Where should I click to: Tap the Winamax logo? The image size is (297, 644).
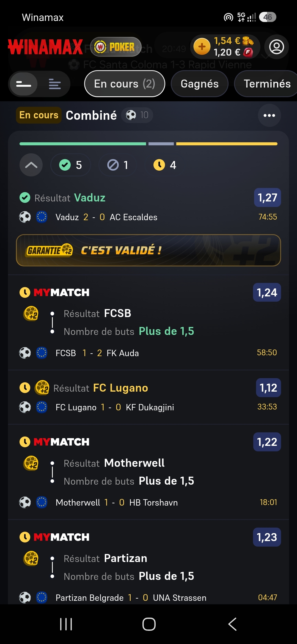click(x=45, y=47)
